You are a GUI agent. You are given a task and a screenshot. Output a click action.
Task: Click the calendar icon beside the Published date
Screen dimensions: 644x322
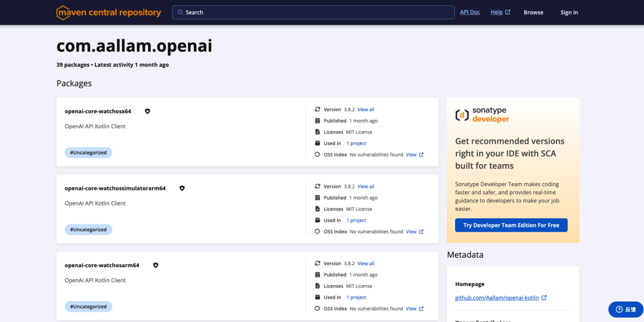[317, 120]
